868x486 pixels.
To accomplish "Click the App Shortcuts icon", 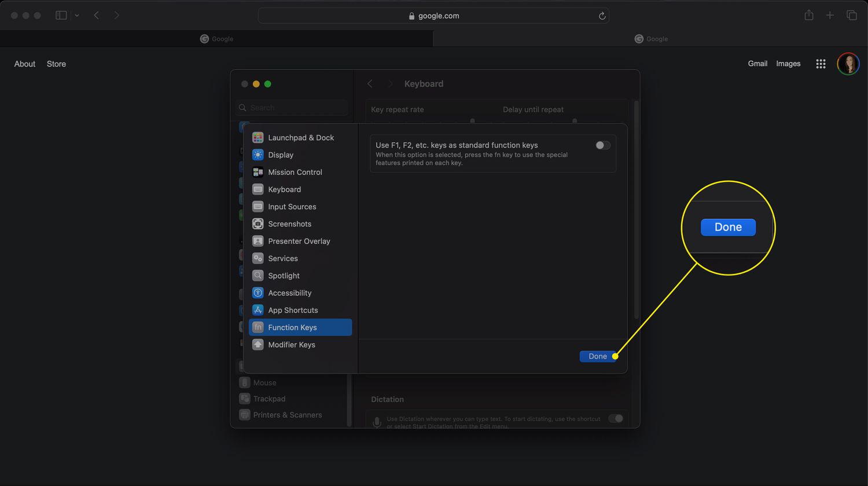I will click(x=258, y=310).
